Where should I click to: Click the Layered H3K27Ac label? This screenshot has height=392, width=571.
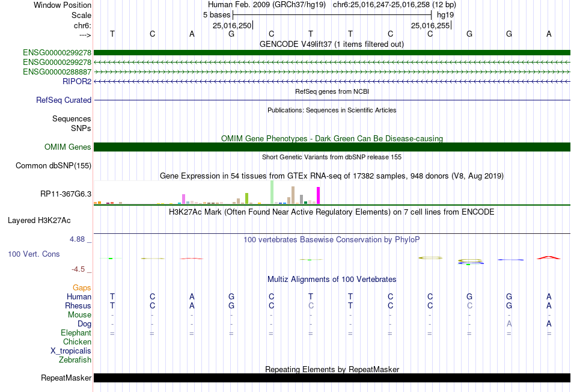tap(39, 221)
